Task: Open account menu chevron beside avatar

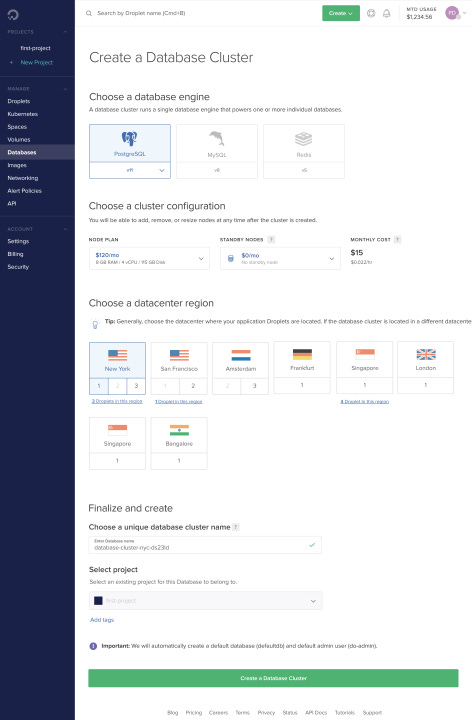Action: [465, 13]
